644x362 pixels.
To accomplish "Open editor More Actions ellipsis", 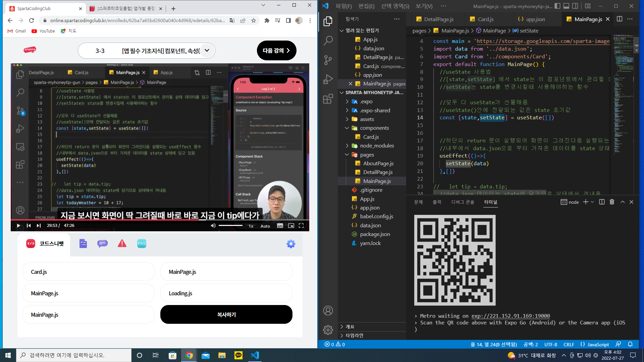I will coord(630,19).
